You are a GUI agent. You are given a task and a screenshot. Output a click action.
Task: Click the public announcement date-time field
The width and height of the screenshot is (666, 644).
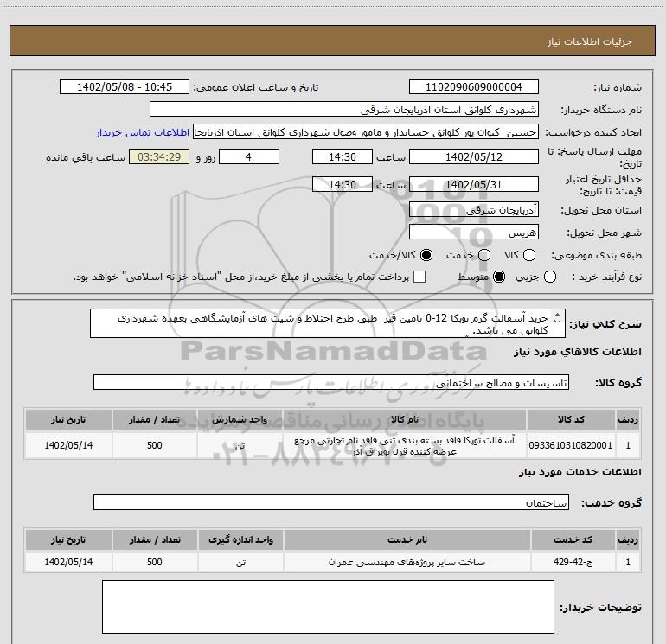click(x=125, y=86)
